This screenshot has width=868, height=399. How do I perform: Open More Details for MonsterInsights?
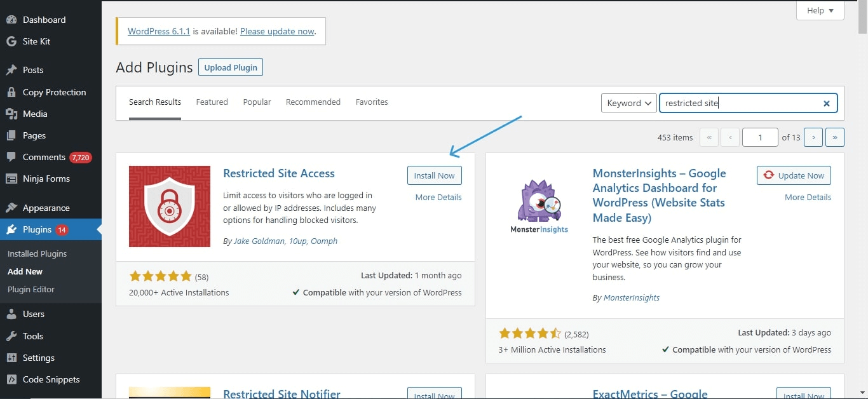[808, 197]
